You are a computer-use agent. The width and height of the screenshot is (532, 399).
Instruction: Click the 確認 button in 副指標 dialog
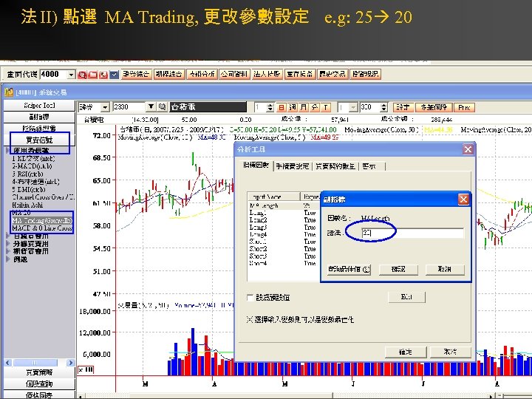(398, 270)
